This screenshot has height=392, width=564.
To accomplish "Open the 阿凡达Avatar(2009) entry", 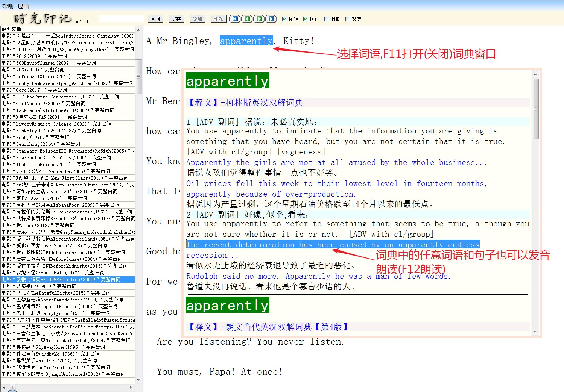I will click(x=68, y=198).
